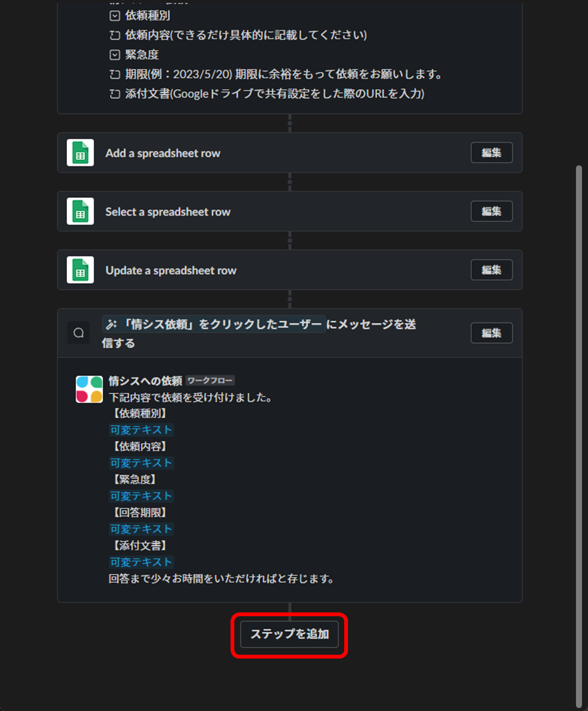The height and width of the screenshot is (711, 588).
Task: Edit the Select a spreadsheet row step
Action: point(491,211)
